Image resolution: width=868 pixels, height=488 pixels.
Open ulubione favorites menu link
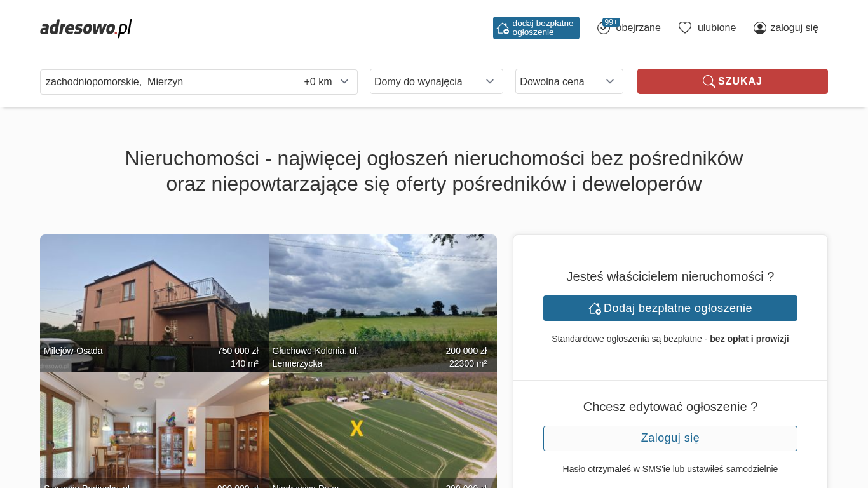point(716,28)
